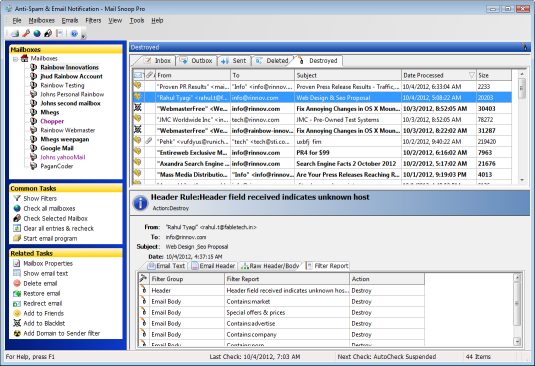Viewport: 535px width, 366px height.
Task: Select the Rainbow Innovations mailbox
Action: 69,67
